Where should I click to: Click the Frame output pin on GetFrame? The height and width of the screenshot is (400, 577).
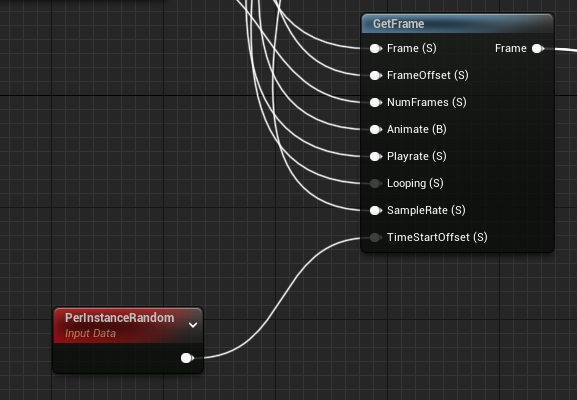coord(538,49)
